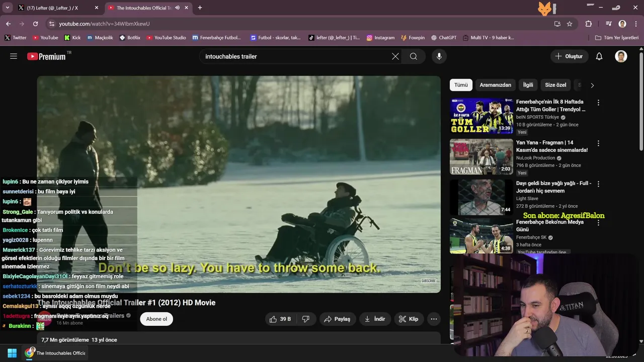Open Dayı geldi bize thumbnail
Viewport: 644px width, 362px height.
click(x=481, y=197)
